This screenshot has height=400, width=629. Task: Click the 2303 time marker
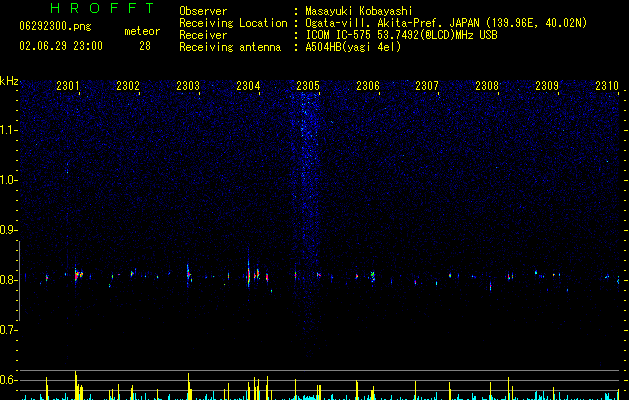pyautogui.click(x=188, y=85)
